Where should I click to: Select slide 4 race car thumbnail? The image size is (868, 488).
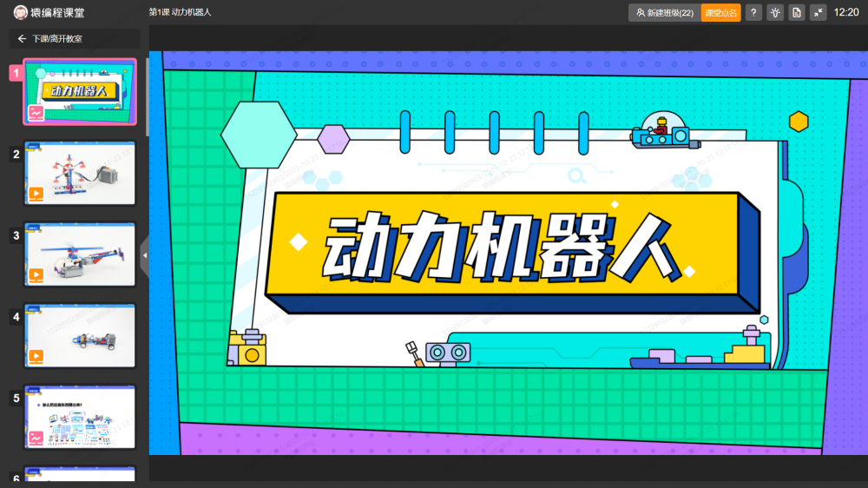pyautogui.click(x=80, y=335)
